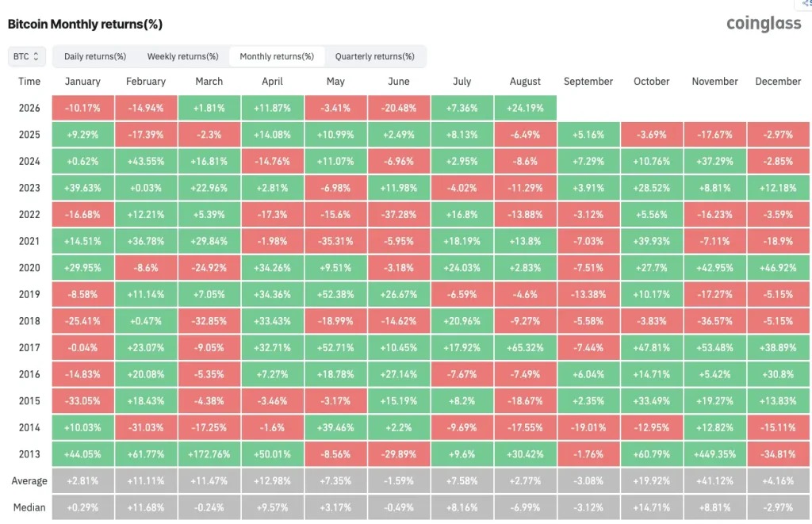Switch to Quarterly returns(%) tab
Viewport: 812px width, 524px height.
(x=375, y=56)
